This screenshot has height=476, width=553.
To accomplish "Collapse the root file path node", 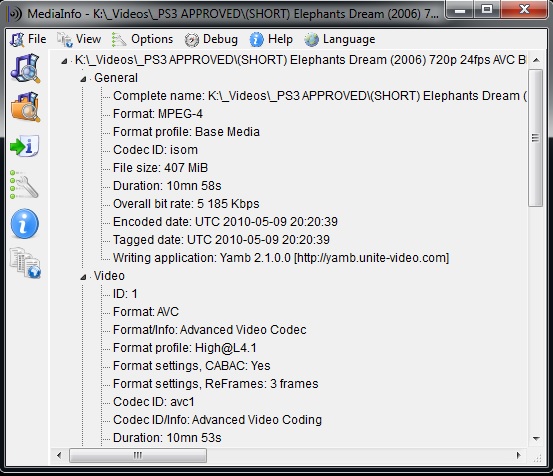I will pyautogui.click(x=64, y=61).
